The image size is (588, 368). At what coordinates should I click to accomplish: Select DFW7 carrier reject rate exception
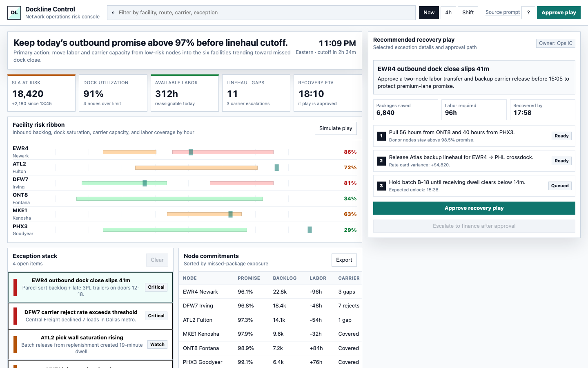pos(90,316)
